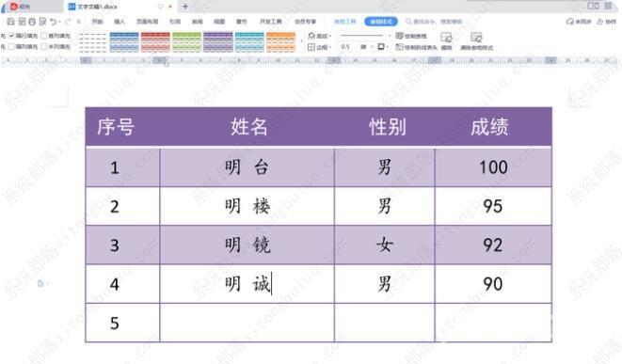Apply the cyan table style
The height and width of the screenshot is (364, 622).
(249, 42)
